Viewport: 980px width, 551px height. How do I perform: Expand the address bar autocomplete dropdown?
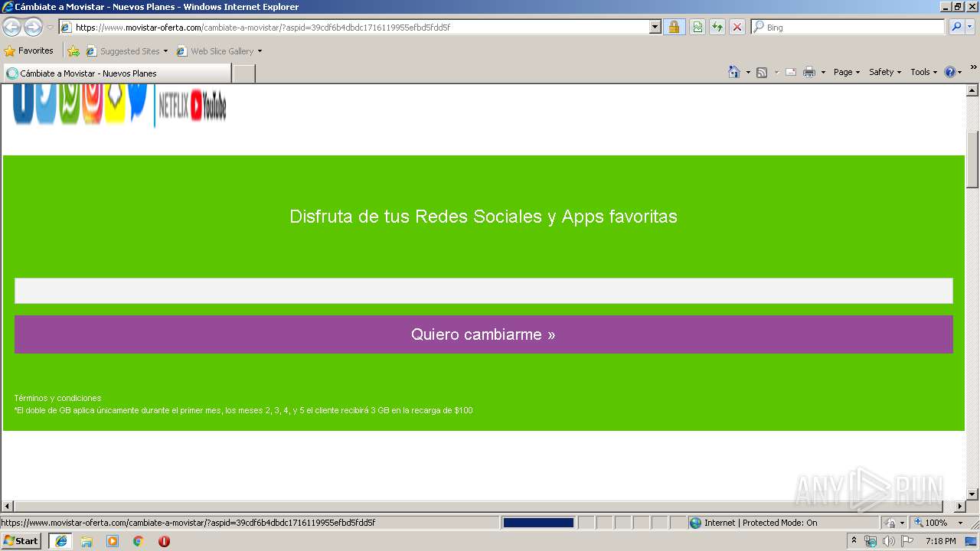(x=655, y=28)
